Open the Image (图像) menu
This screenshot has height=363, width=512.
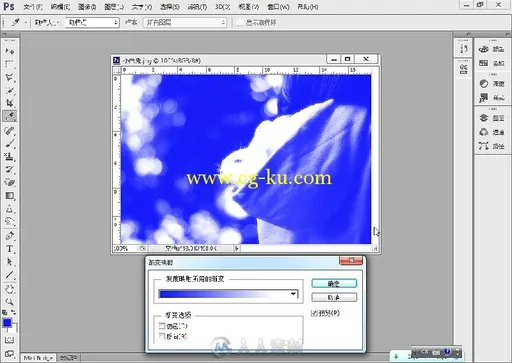tap(87, 7)
